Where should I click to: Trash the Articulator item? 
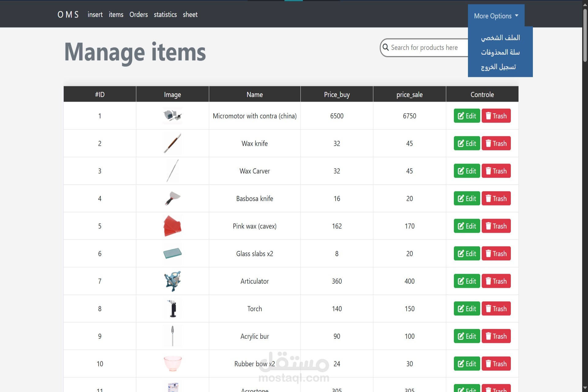pos(496,281)
